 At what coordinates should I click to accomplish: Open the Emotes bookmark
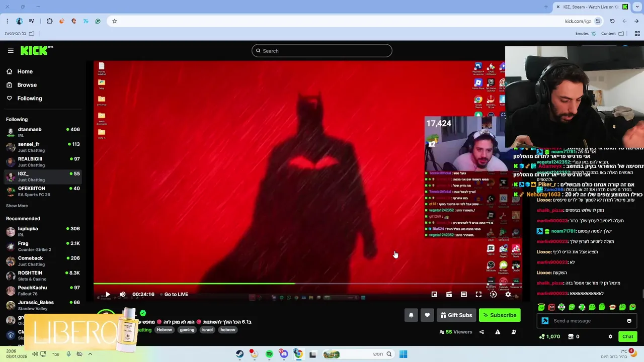click(586, 34)
